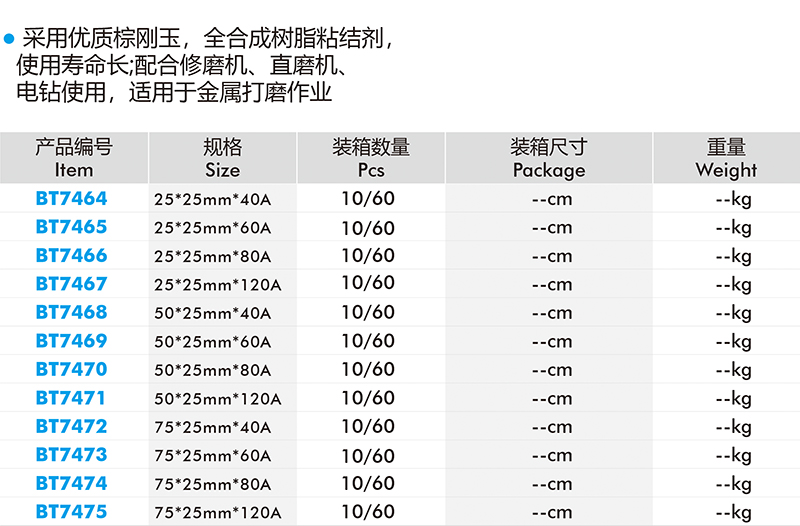Open product code BT7473
This screenshot has height=526, width=800.
tap(71, 455)
